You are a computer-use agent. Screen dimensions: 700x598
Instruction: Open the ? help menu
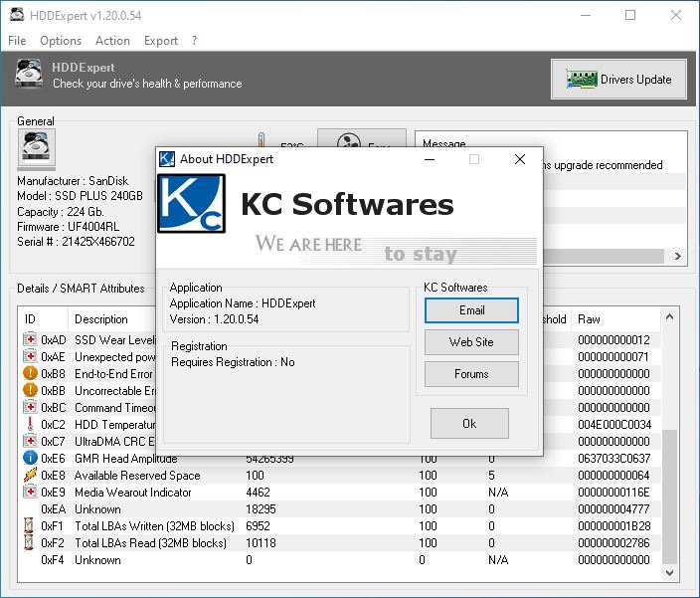194,41
